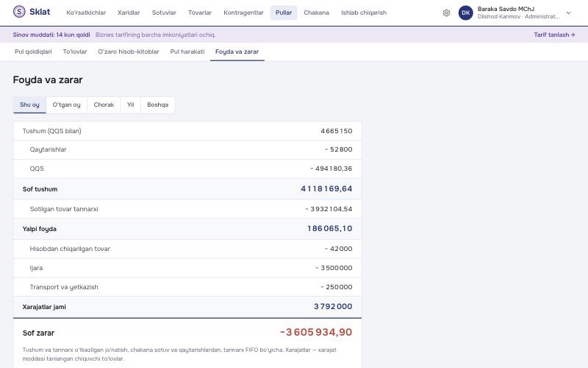Click the Sklat brand name

coord(40,12)
